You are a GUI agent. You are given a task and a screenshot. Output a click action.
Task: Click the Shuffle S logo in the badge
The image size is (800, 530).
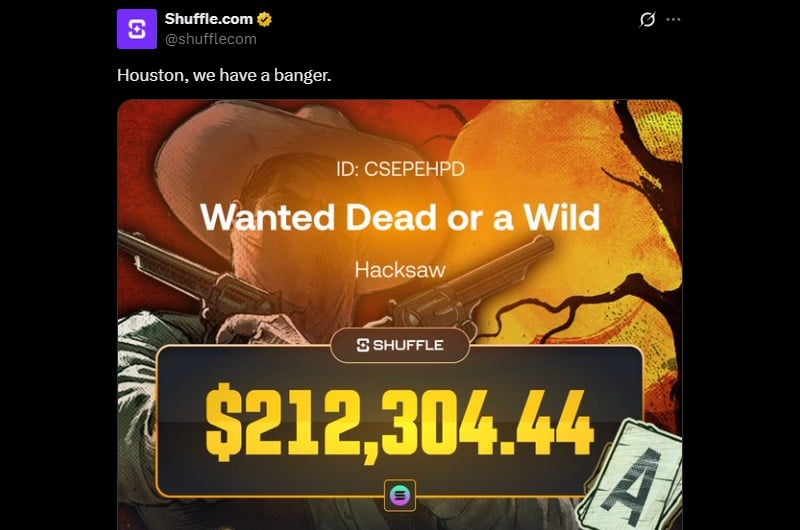point(363,345)
